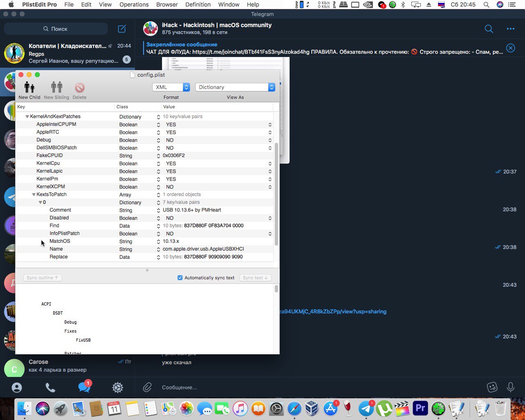Image resolution: width=525 pixels, height=420 pixels.
Task: Click the split pane divider handle dot
Action: coord(147,270)
